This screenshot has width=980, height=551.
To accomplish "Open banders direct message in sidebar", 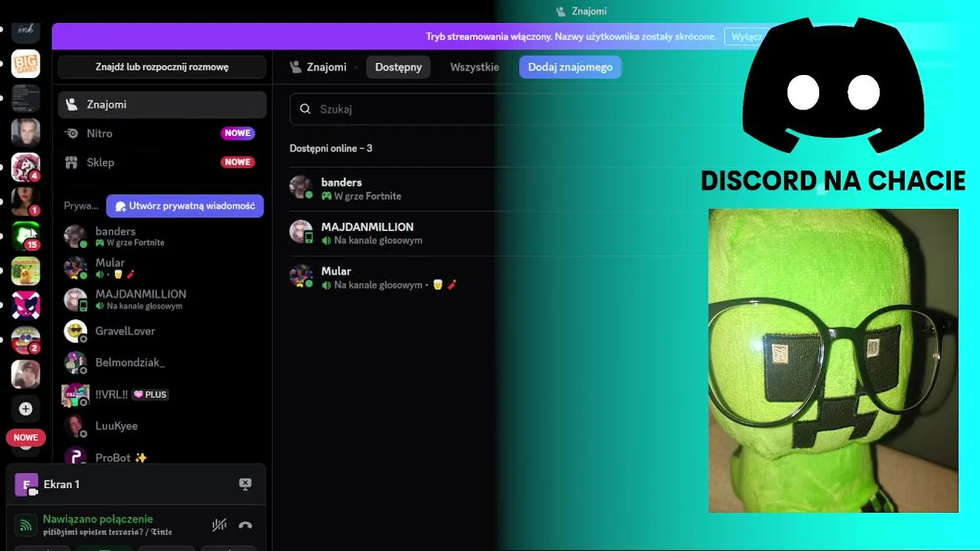I will pos(162,236).
